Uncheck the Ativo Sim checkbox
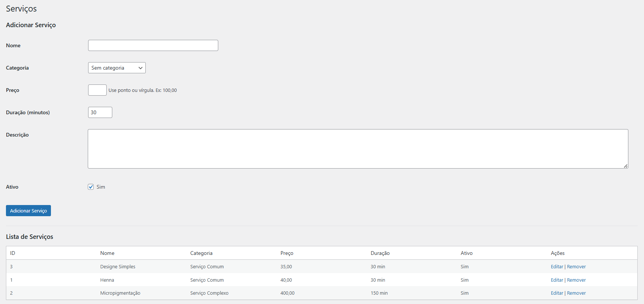644x304 pixels. pos(91,187)
